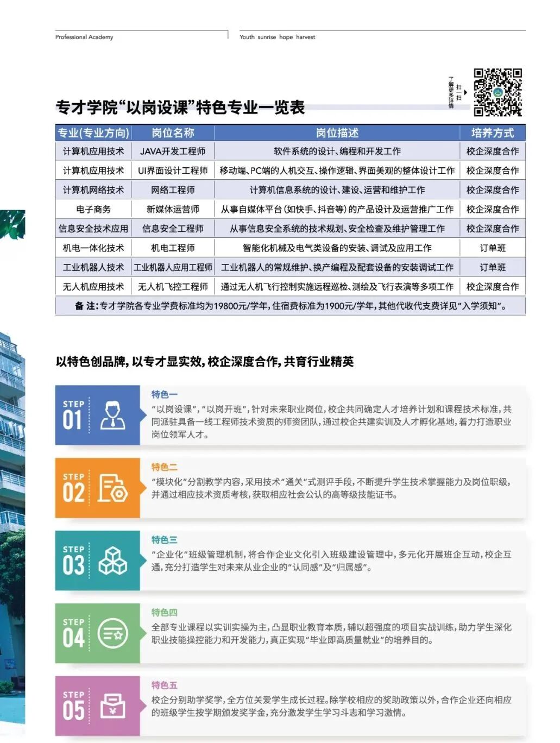This screenshot has width=560, height=743.
Task: Scan the QR code for more details
Action: pos(498,91)
